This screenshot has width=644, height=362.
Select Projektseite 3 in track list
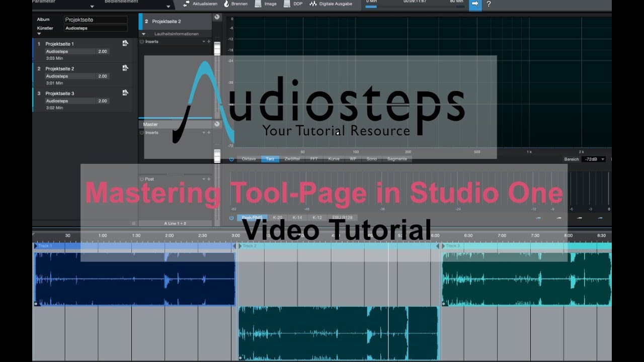coord(82,100)
